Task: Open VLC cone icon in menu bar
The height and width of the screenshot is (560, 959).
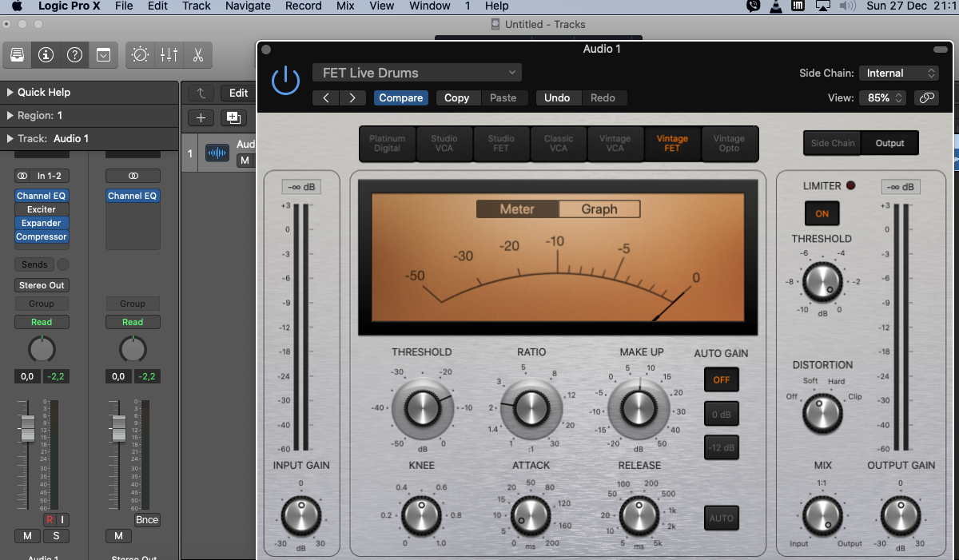Action: point(776,6)
